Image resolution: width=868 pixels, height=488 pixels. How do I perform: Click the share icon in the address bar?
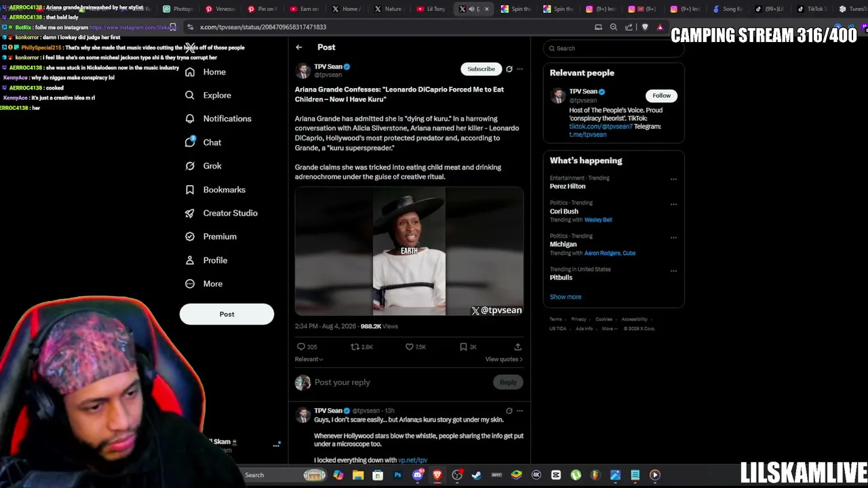(x=629, y=27)
